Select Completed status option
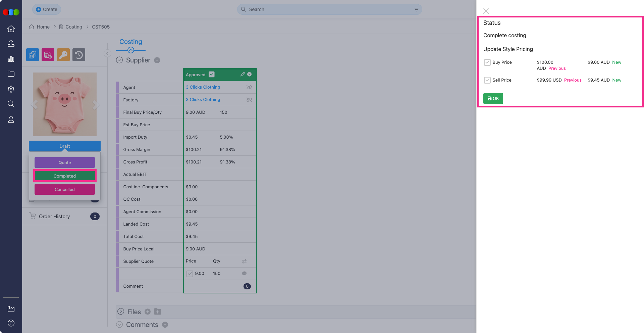The image size is (644, 333). (x=65, y=176)
